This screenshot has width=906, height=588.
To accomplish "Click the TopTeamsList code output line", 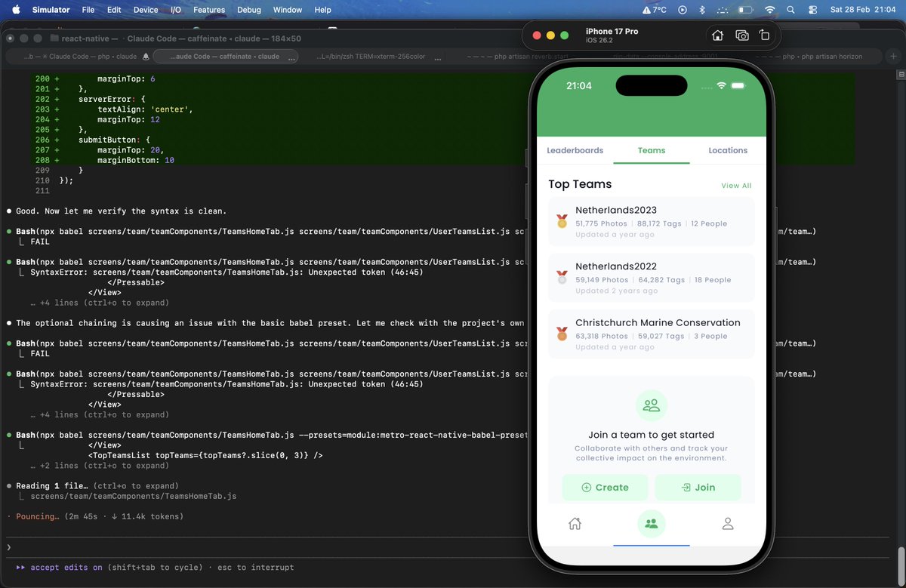I will tap(205, 456).
